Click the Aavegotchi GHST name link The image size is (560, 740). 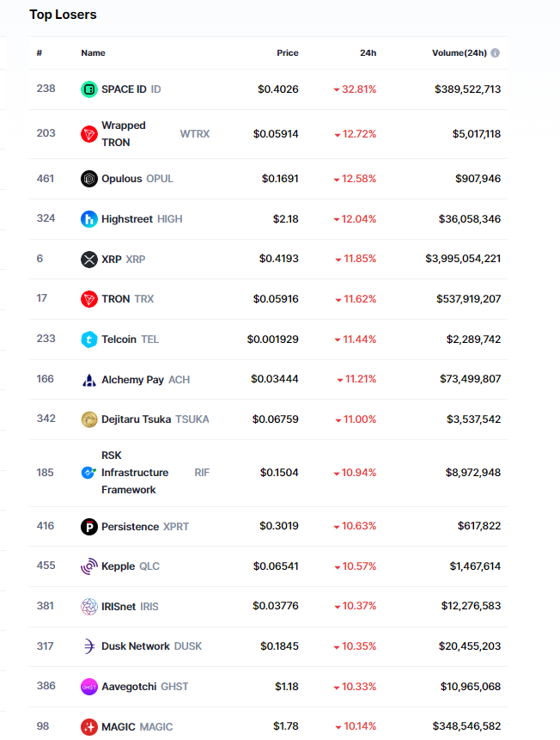click(x=130, y=687)
